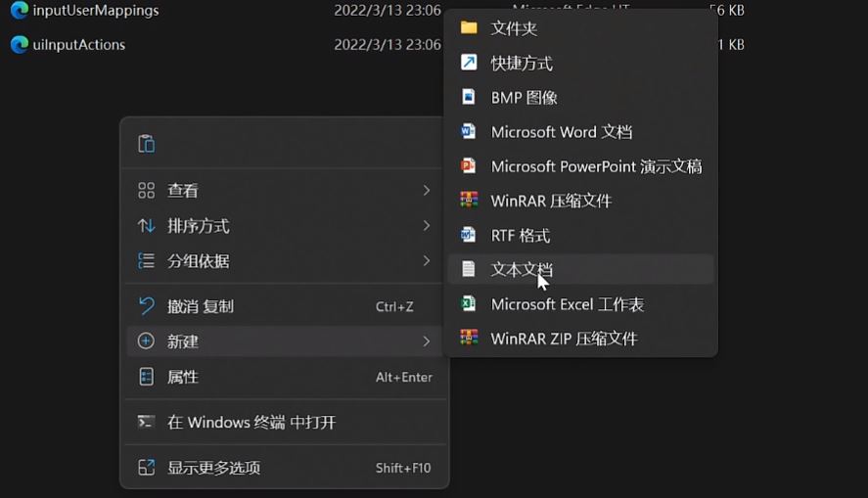Click the Windows Terminal icon
868x498 pixels.
[147, 422]
